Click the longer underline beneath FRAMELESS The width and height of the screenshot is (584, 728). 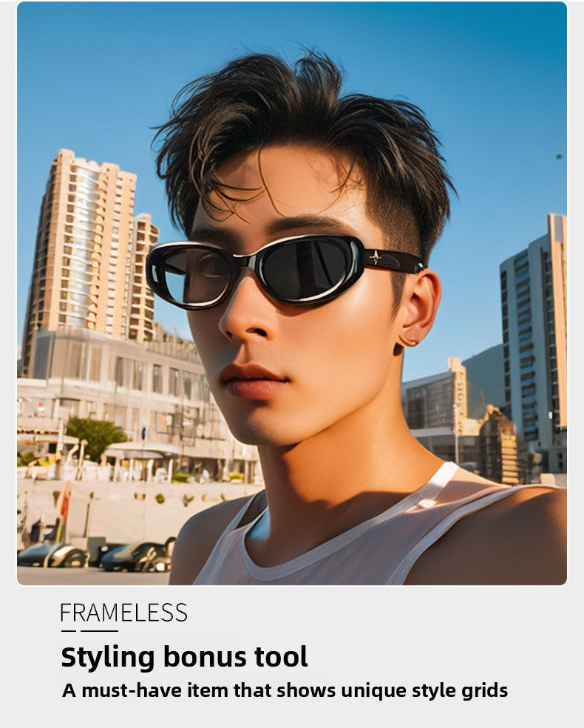pos(99,631)
